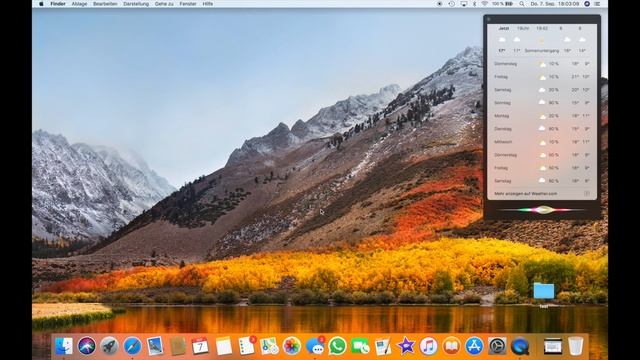Click the Sonnenuntergang label in forecast
The height and width of the screenshot is (360, 640).
pos(542,51)
